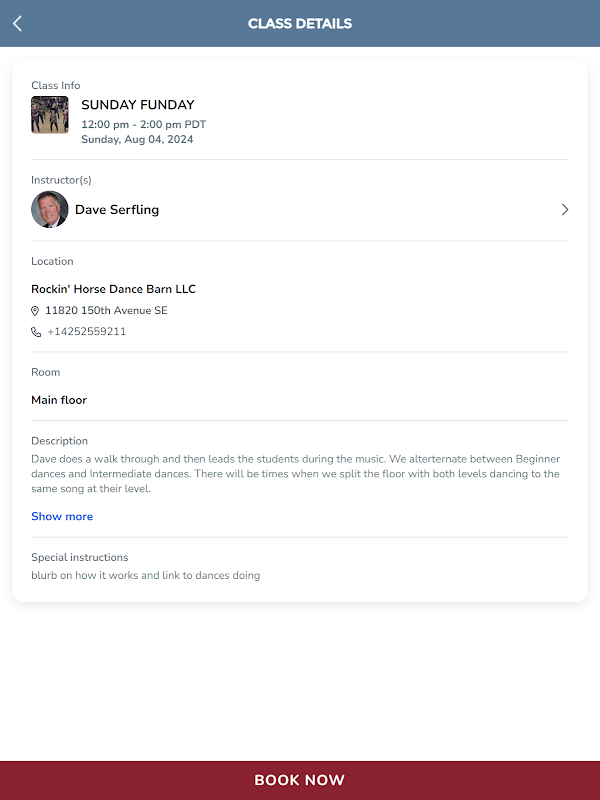Open Dave Serfling's profile photo
The width and height of the screenshot is (600, 800).
tap(49, 210)
